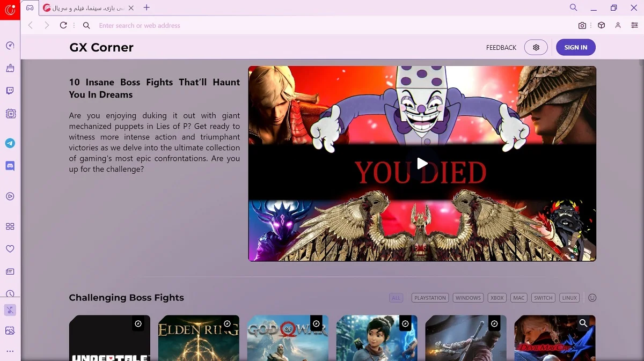Open Twitch panel in the sidebar
Image resolution: width=644 pixels, height=361 pixels.
(x=10, y=91)
